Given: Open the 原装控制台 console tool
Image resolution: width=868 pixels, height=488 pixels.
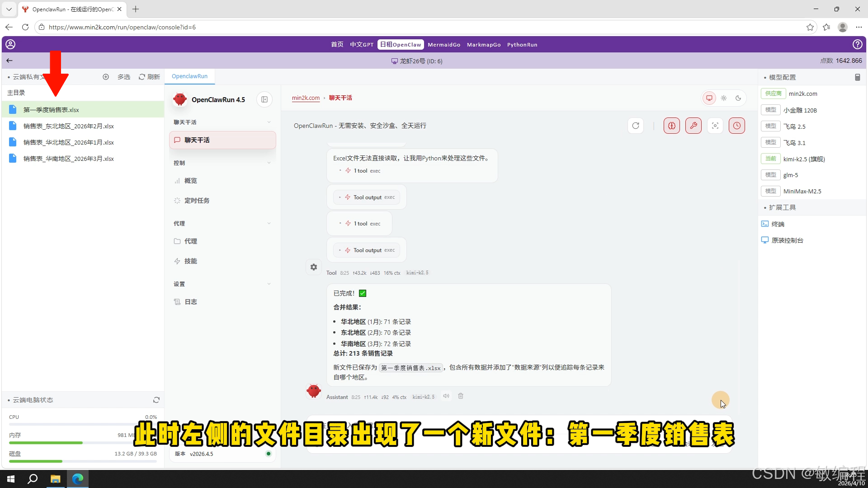Looking at the screenshot, I should 787,240.
